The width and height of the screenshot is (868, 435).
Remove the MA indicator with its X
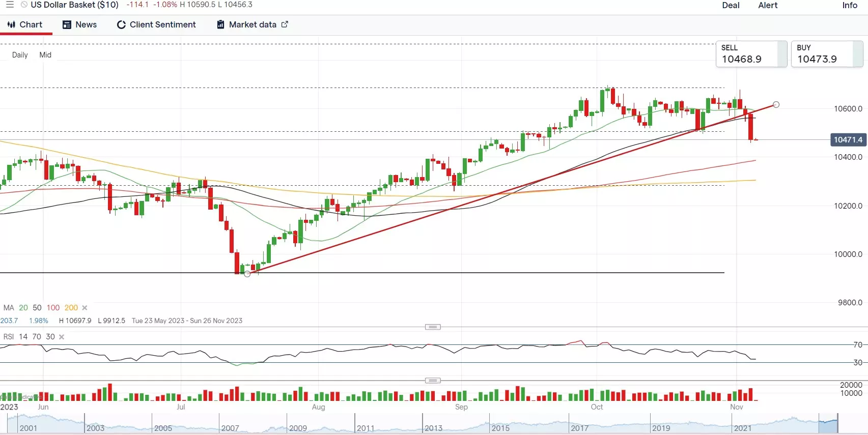85,308
